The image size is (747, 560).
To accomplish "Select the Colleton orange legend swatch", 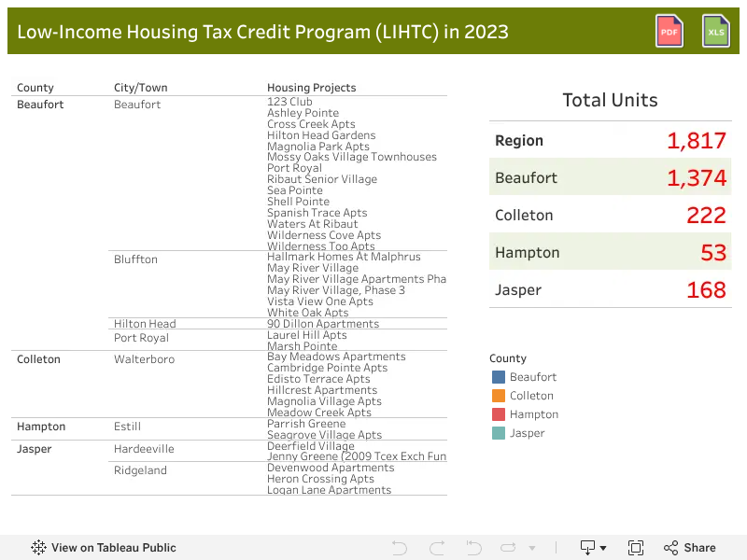I will point(499,396).
